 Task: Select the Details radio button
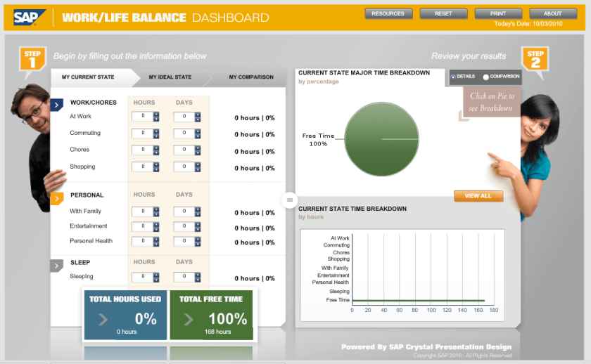pos(452,76)
